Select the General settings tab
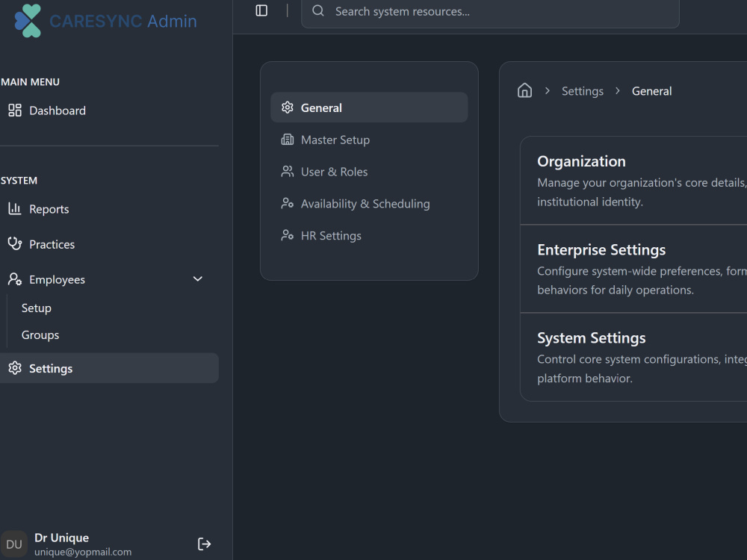Image resolution: width=747 pixels, height=560 pixels. pos(369,108)
